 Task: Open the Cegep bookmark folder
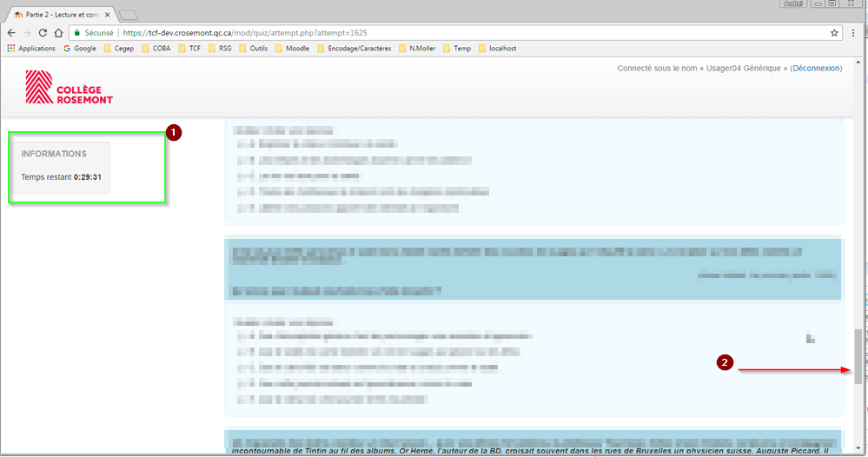pyautogui.click(x=118, y=49)
